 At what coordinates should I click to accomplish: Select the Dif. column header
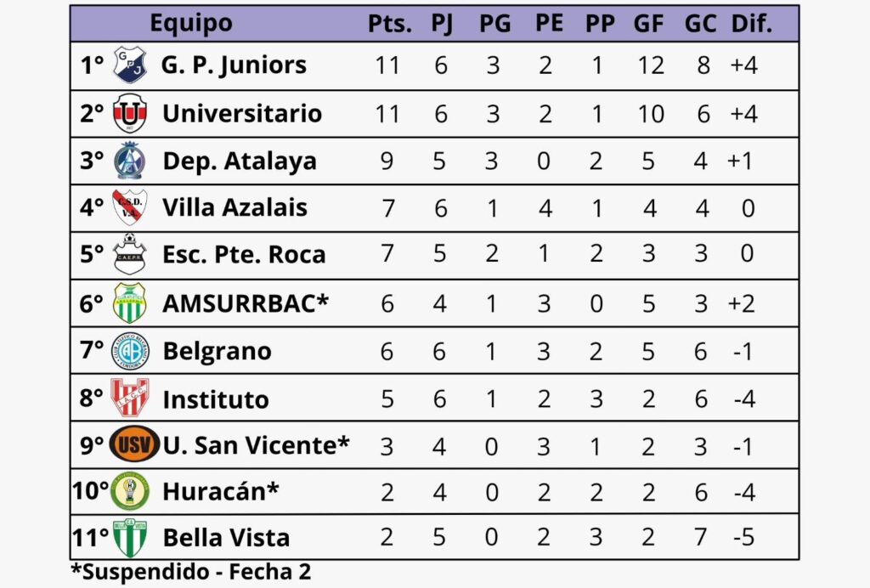coord(751,24)
